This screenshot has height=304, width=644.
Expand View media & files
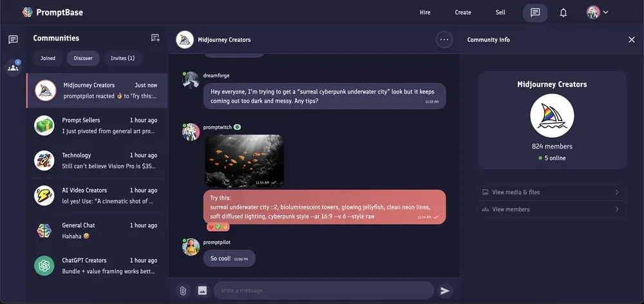pyautogui.click(x=552, y=193)
